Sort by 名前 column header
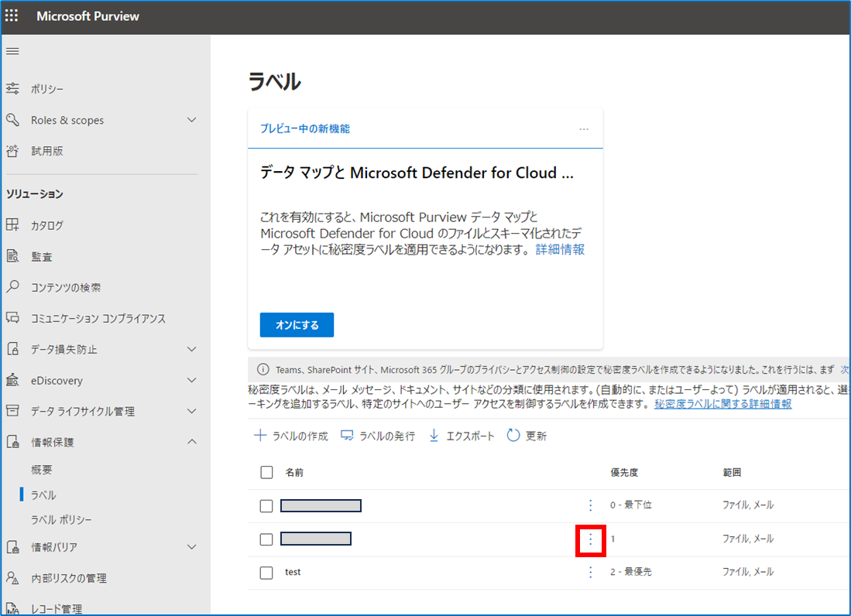The width and height of the screenshot is (851, 616). coord(294,472)
